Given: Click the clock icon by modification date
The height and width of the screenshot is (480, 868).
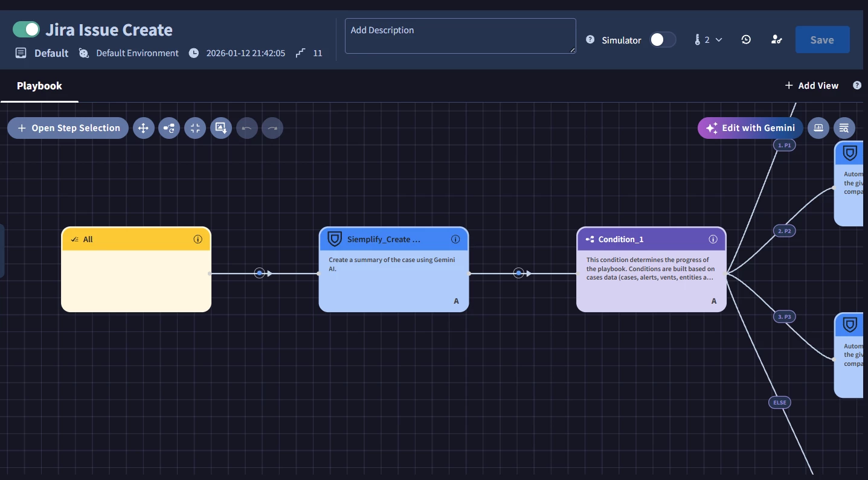Looking at the screenshot, I should pos(194,53).
